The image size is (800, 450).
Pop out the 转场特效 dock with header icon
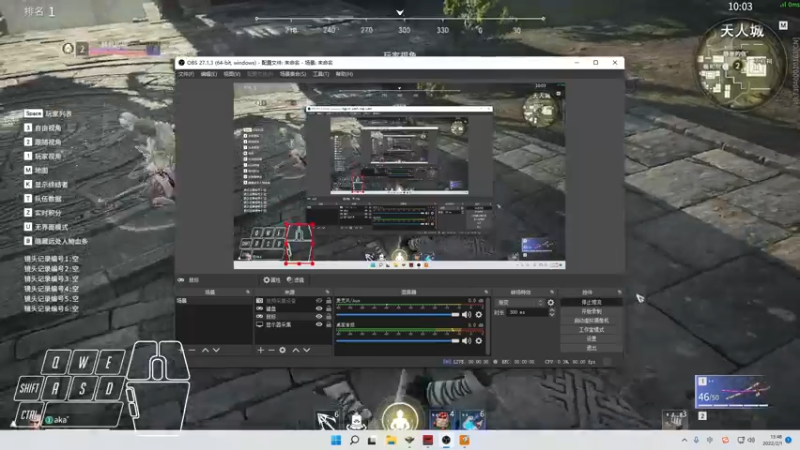point(552,292)
